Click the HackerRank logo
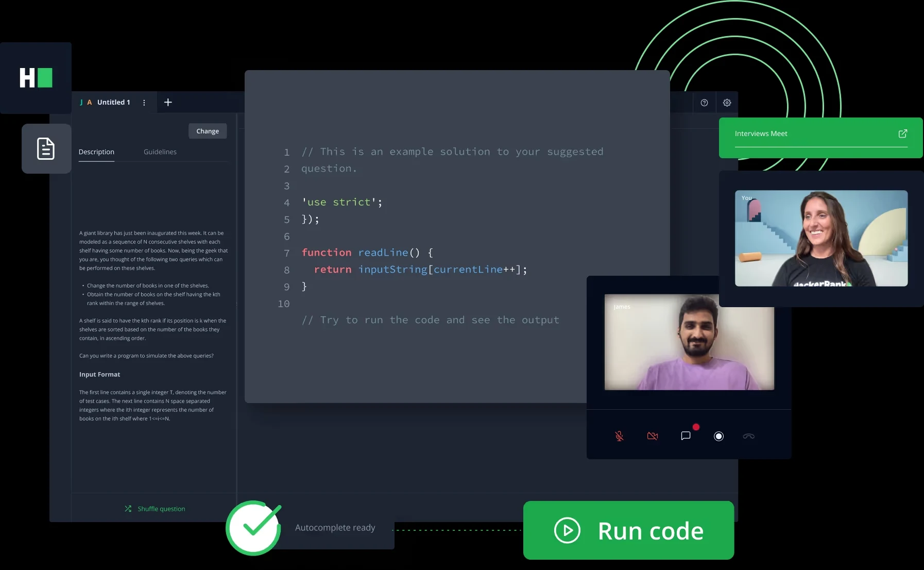This screenshot has height=570, width=924. (36, 78)
